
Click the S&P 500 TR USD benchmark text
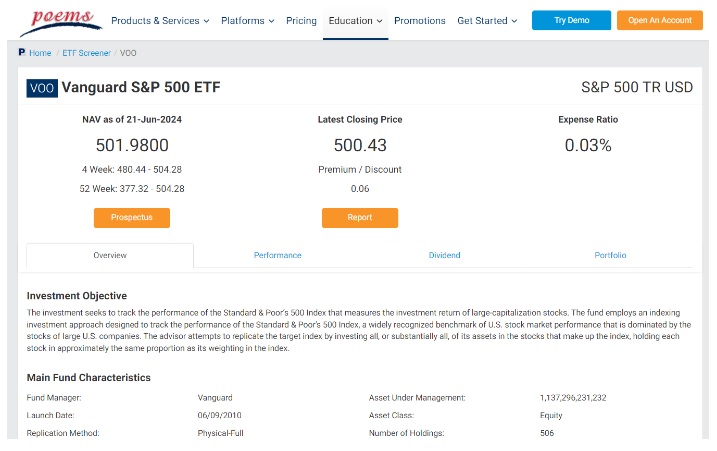click(637, 87)
